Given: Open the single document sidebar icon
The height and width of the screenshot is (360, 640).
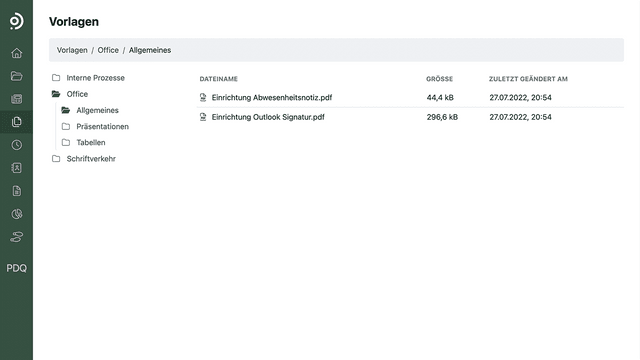Looking at the screenshot, I should point(16,191).
